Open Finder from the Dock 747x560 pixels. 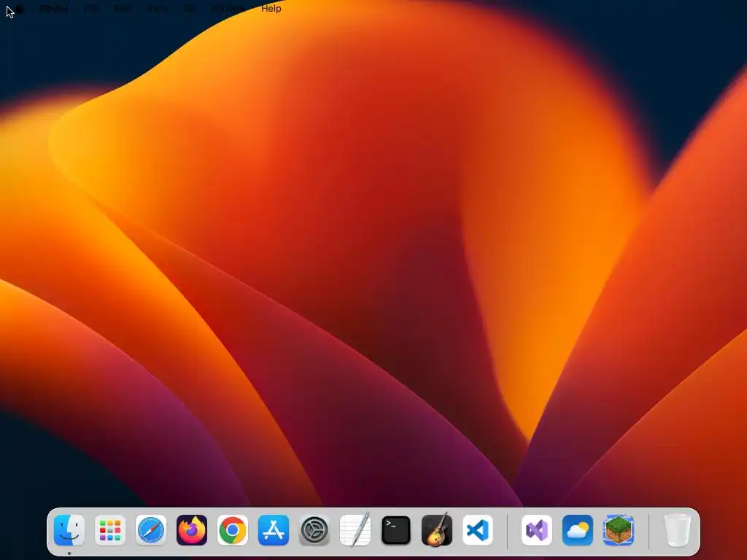[x=69, y=530]
